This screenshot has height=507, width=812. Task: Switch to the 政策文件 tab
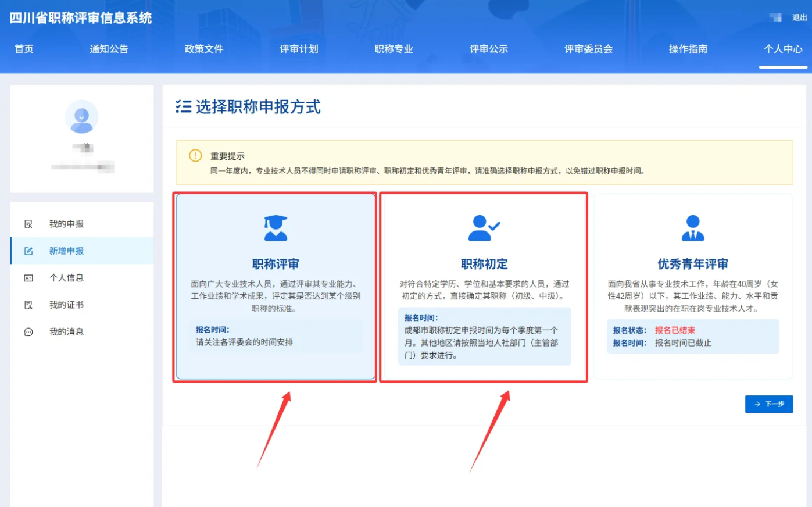click(203, 49)
